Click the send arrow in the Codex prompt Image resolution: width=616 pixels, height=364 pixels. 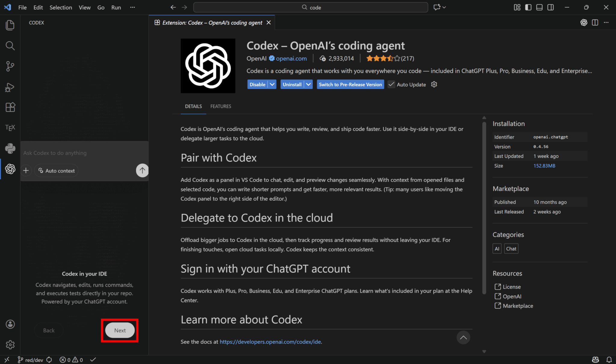[142, 171]
